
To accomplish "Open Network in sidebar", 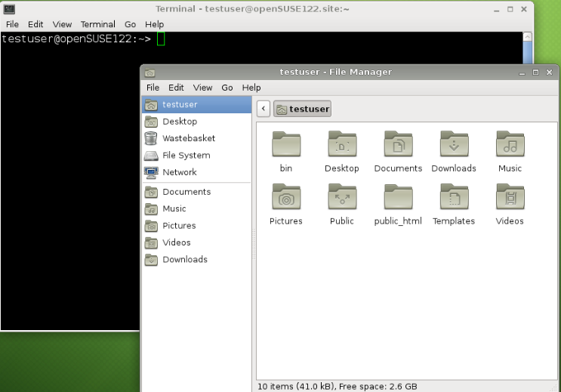I will (x=197, y=172).
